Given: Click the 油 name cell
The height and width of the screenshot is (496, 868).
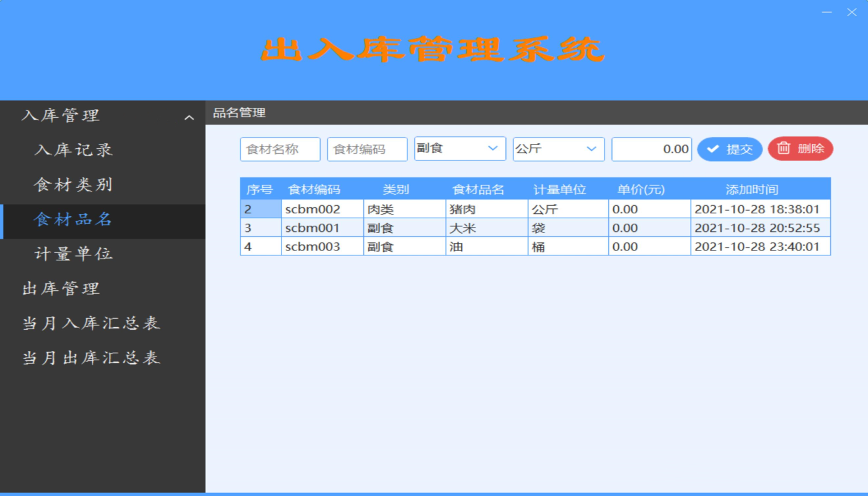Looking at the screenshot, I should point(487,246).
